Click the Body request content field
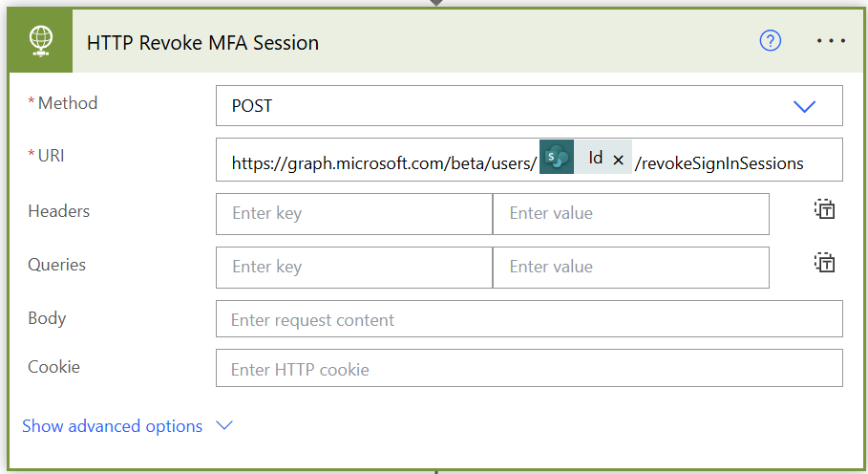 (x=529, y=320)
